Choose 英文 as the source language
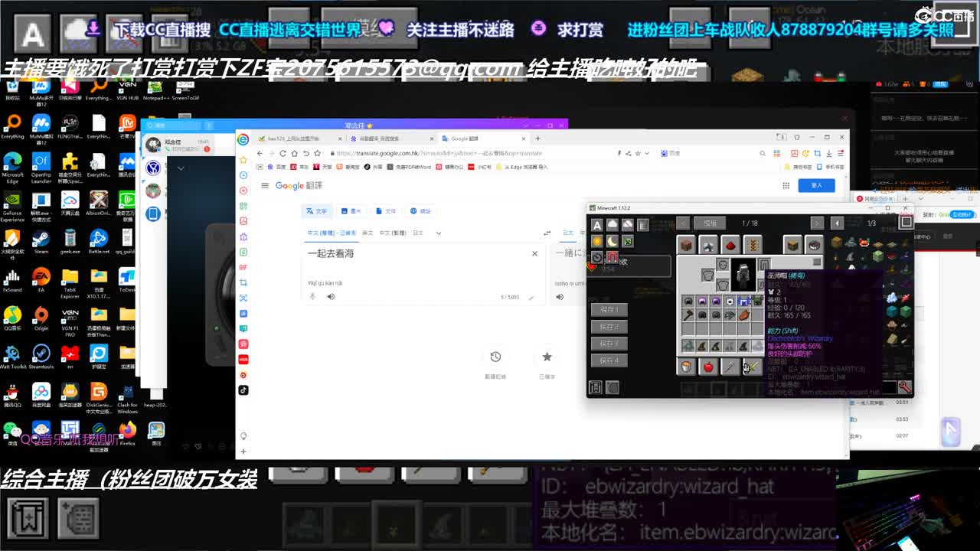 point(367,233)
